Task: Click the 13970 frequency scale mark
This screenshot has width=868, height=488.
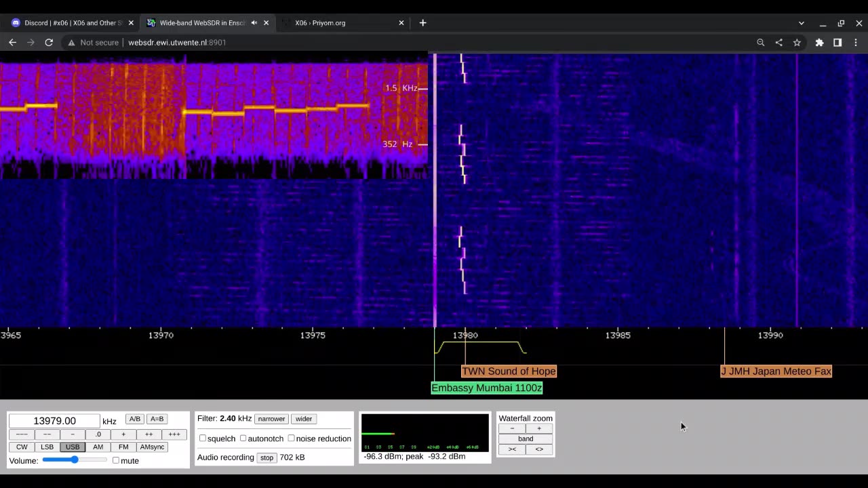Action: [161, 335]
